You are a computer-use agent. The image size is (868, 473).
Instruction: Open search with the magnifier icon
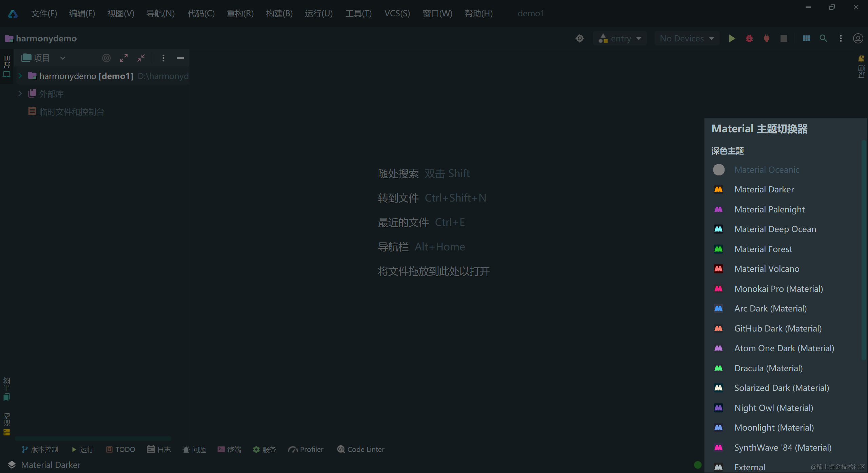click(823, 38)
